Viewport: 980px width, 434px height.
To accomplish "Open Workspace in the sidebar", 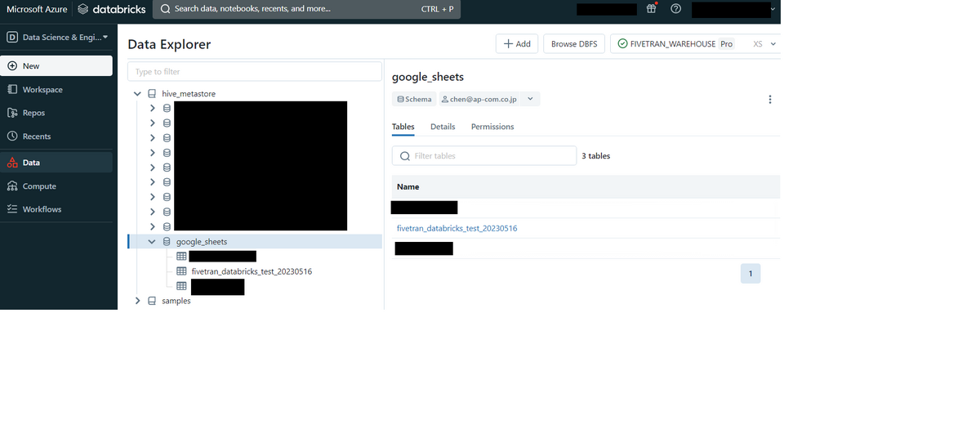I will click(56, 89).
